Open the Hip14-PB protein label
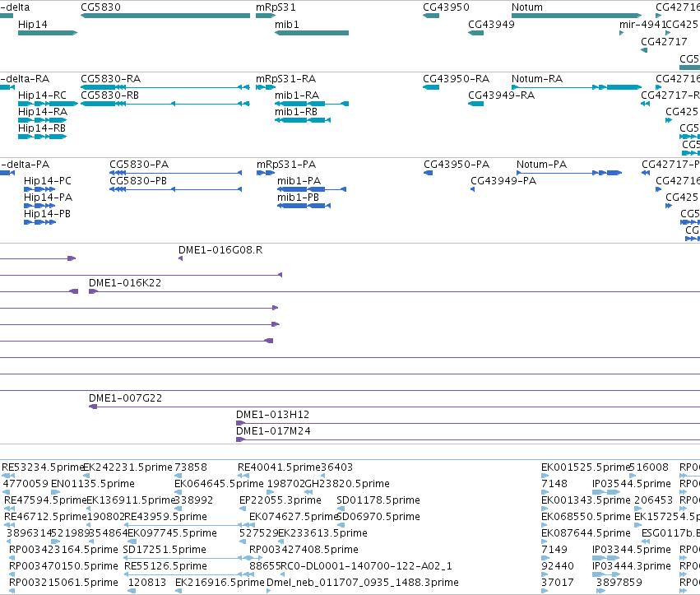 tap(47, 214)
